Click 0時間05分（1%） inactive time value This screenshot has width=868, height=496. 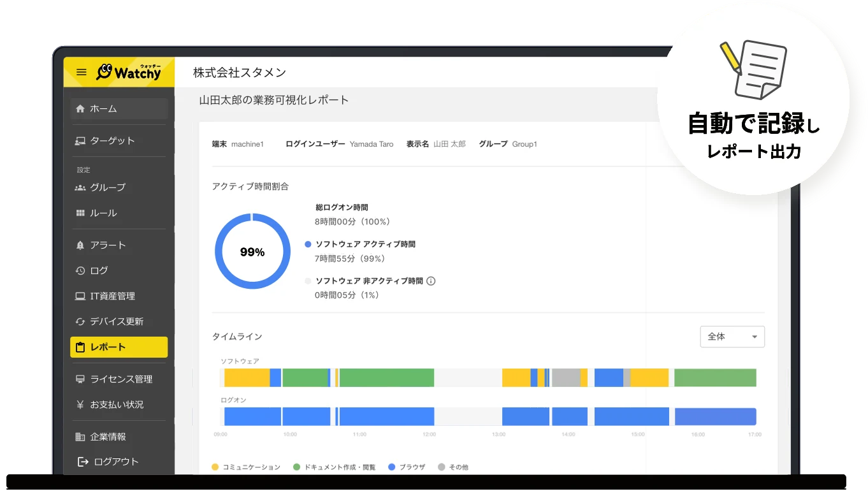click(x=347, y=295)
